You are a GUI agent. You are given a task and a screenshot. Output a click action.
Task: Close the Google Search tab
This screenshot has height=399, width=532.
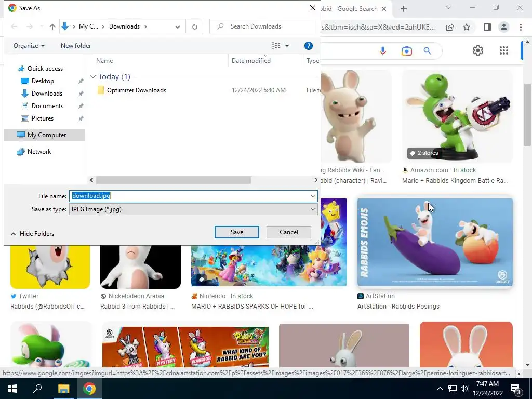point(384,9)
